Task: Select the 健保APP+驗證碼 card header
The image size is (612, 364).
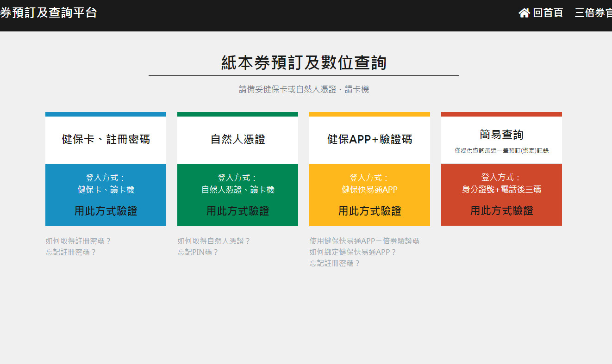Action: [x=369, y=139]
